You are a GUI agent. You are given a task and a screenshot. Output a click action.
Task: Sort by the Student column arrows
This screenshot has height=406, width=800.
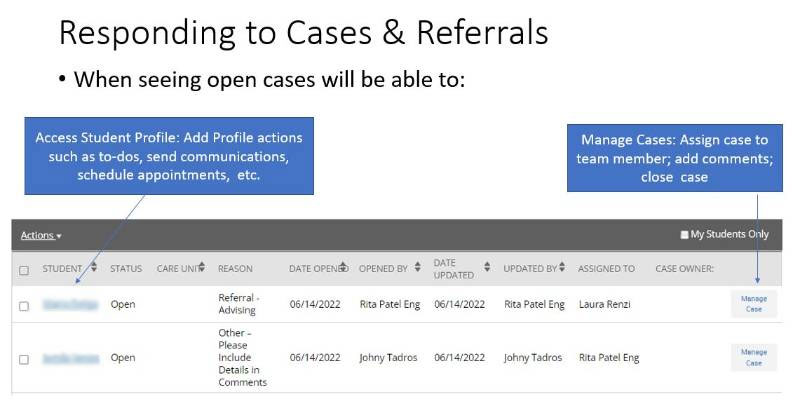tap(93, 268)
